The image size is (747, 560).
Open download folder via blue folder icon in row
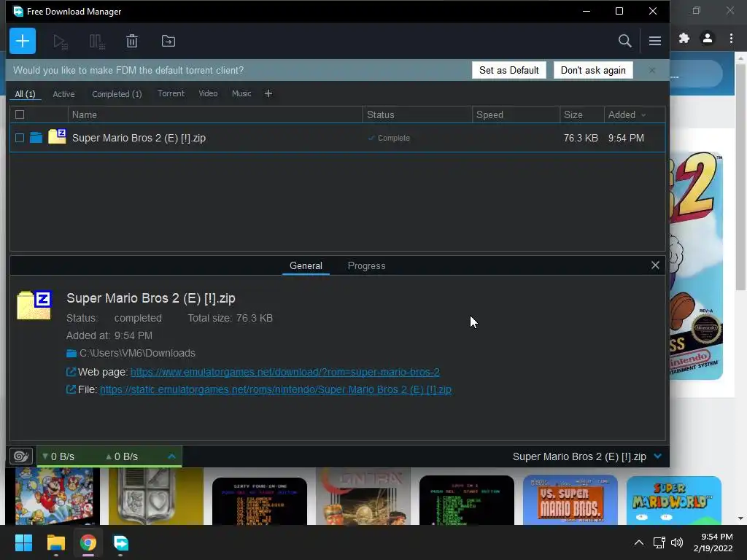(x=36, y=138)
